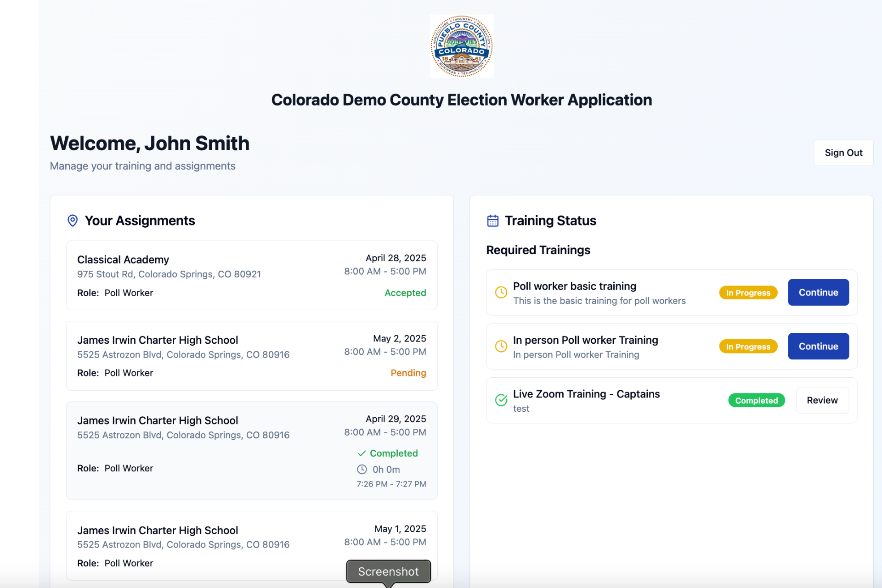Click green checkmark icon for Live Zoom Training

501,400
